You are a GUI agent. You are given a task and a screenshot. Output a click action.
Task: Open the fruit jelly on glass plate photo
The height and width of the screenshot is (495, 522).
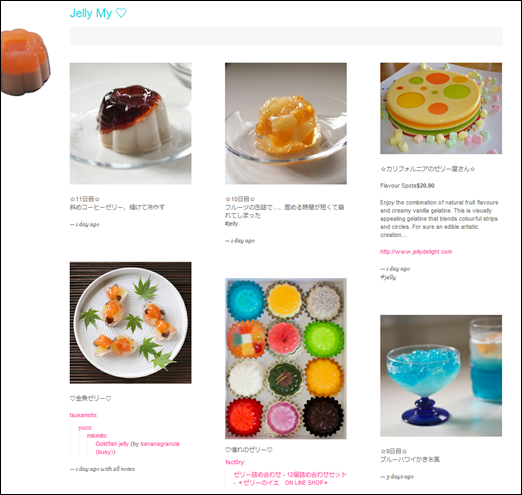click(286, 123)
